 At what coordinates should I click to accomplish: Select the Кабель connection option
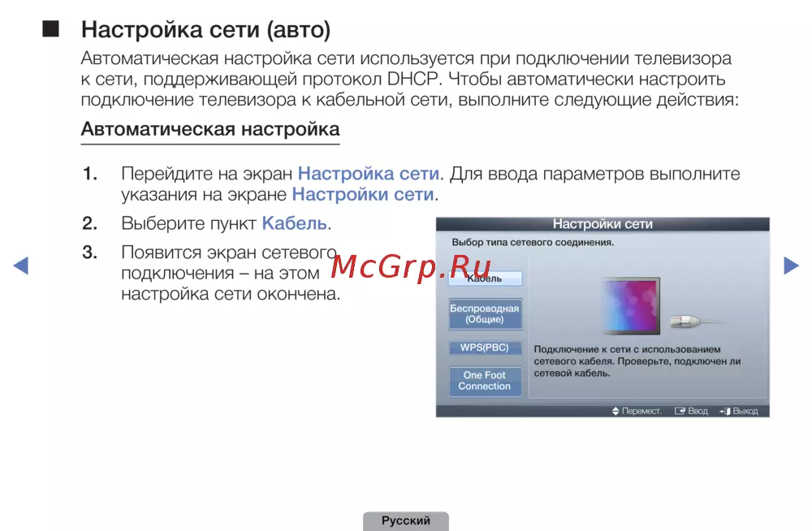coord(485,278)
